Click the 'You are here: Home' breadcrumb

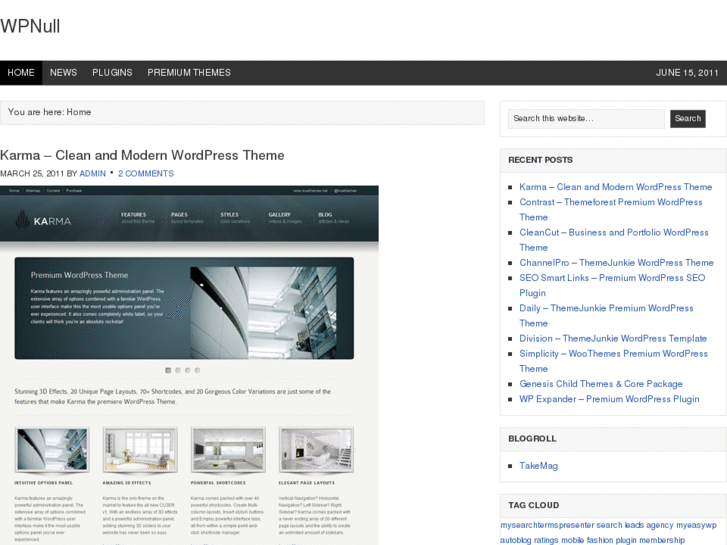click(50, 112)
